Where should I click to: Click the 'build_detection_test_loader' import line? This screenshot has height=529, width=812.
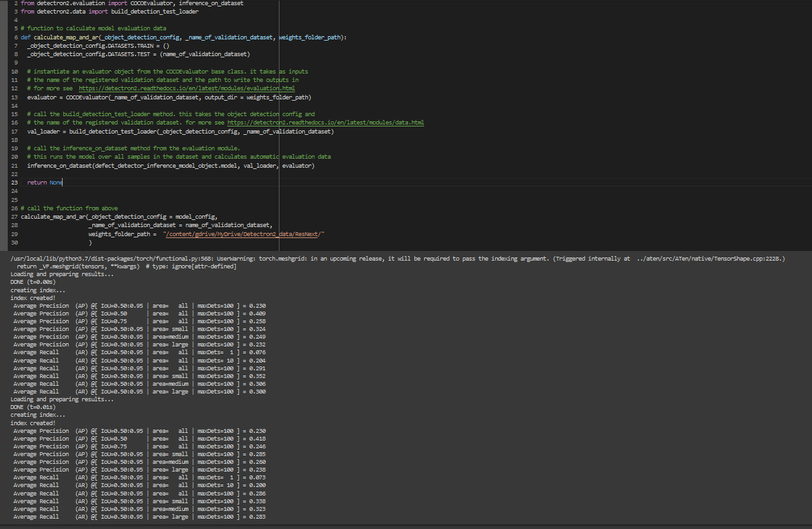109,12
